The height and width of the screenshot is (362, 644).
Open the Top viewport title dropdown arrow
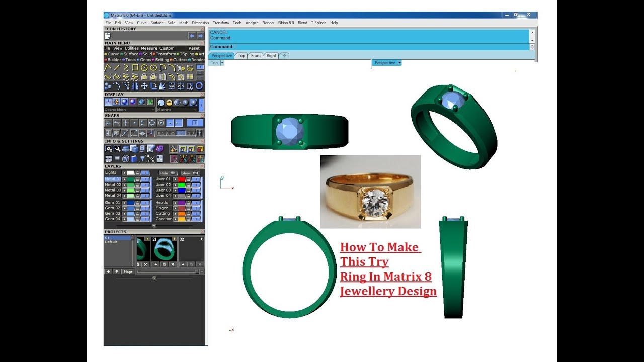tap(222, 63)
